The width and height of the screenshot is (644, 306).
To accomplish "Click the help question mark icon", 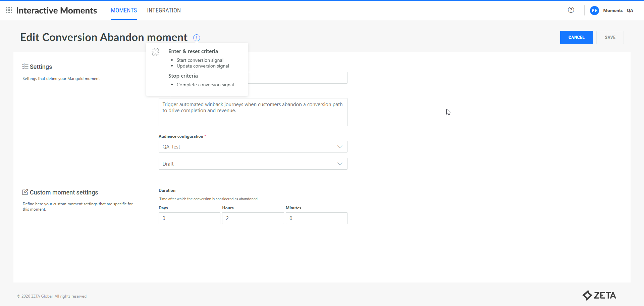I will [571, 10].
